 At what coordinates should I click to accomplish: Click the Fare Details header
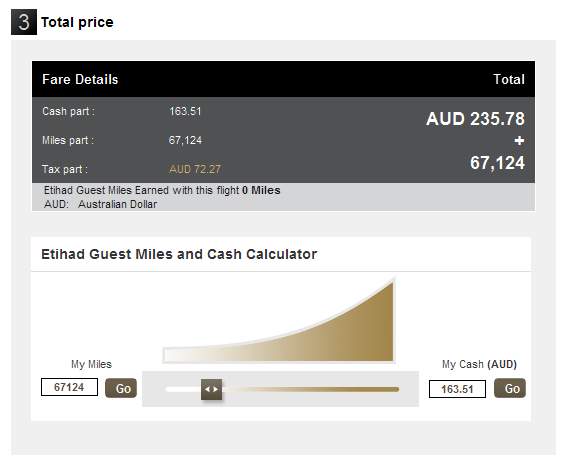[80, 79]
